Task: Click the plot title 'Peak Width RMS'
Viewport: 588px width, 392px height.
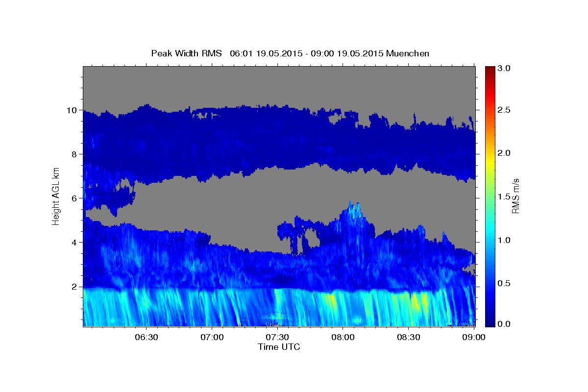Action: tap(187, 53)
